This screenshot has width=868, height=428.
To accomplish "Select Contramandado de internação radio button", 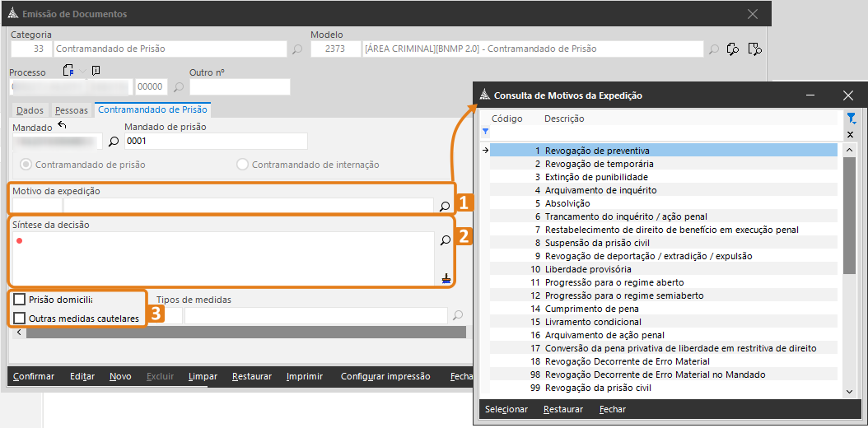I will [241, 165].
